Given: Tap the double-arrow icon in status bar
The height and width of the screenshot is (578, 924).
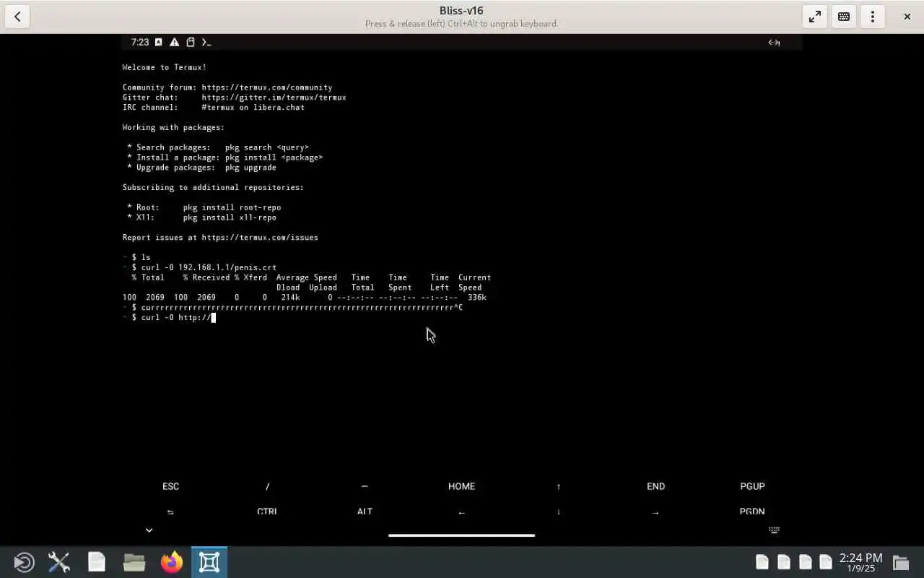Looking at the screenshot, I should coord(774,43).
